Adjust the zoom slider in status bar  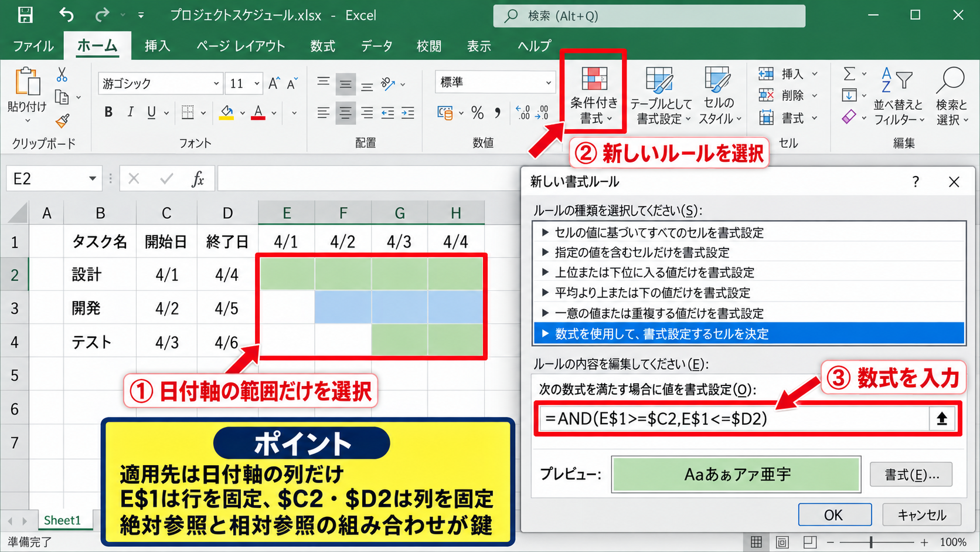871,543
